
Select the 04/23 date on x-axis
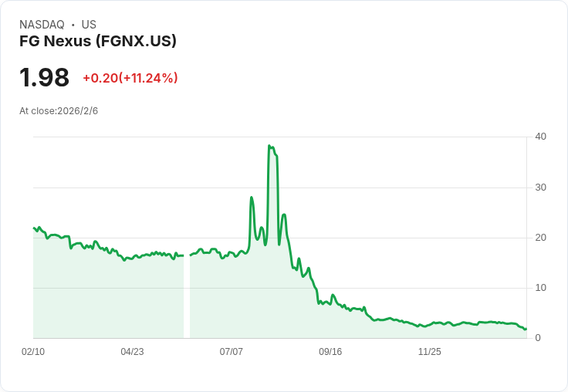coord(132,352)
